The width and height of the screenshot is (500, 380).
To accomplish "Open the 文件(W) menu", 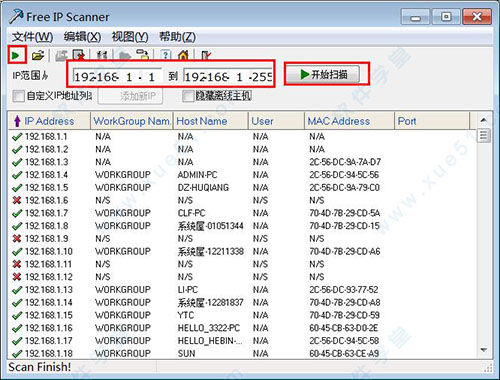I will (x=33, y=37).
